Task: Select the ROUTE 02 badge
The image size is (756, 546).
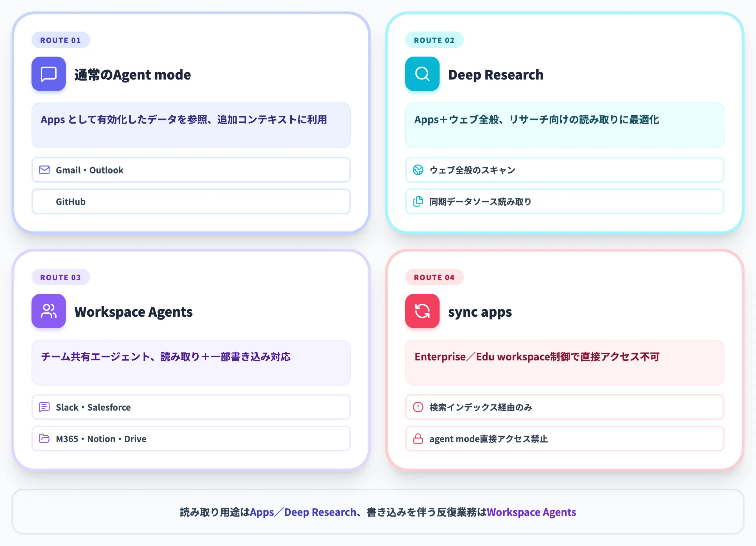Action: [434, 40]
